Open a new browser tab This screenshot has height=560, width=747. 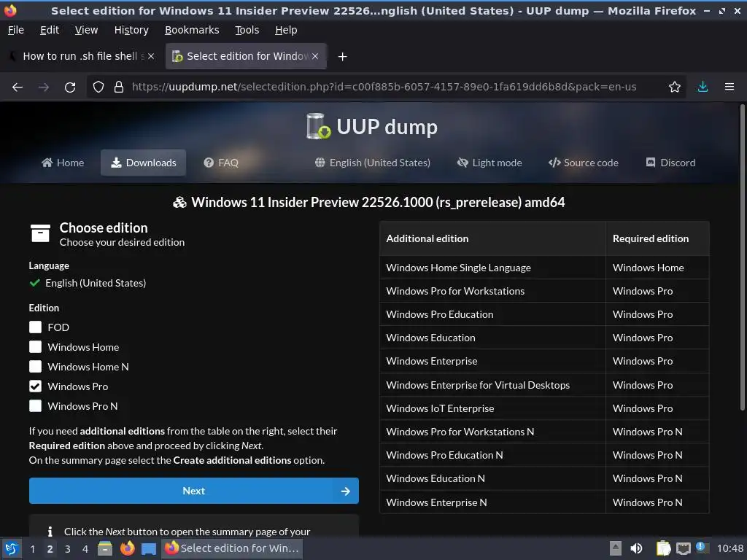pyautogui.click(x=342, y=57)
